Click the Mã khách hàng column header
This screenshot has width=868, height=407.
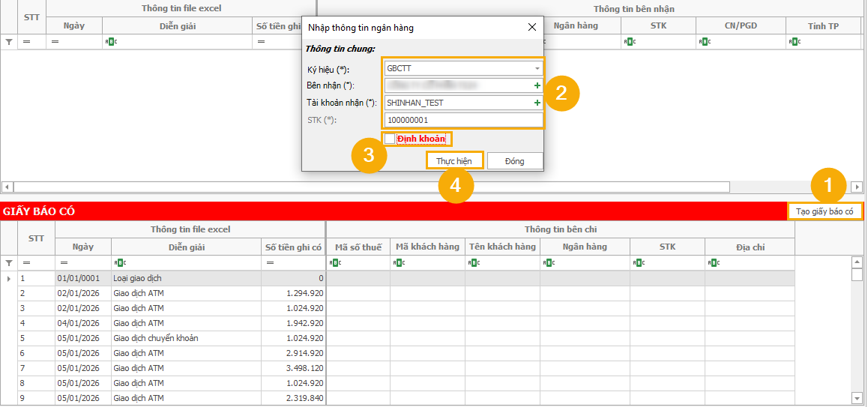[x=427, y=247]
